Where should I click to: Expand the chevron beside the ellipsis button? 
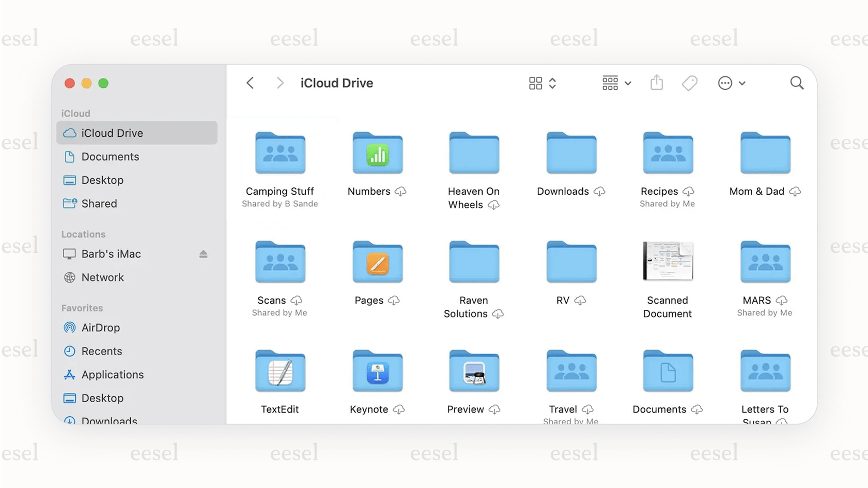point(742,83)
